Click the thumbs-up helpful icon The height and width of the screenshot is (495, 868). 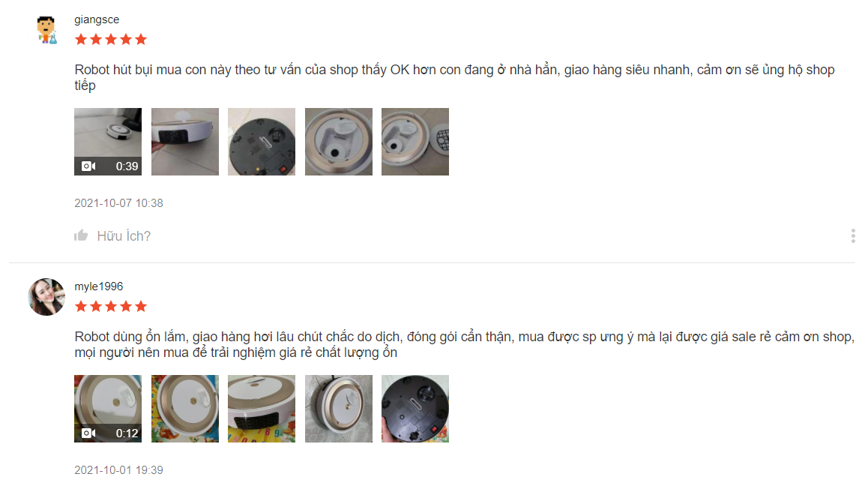(81, 235)
